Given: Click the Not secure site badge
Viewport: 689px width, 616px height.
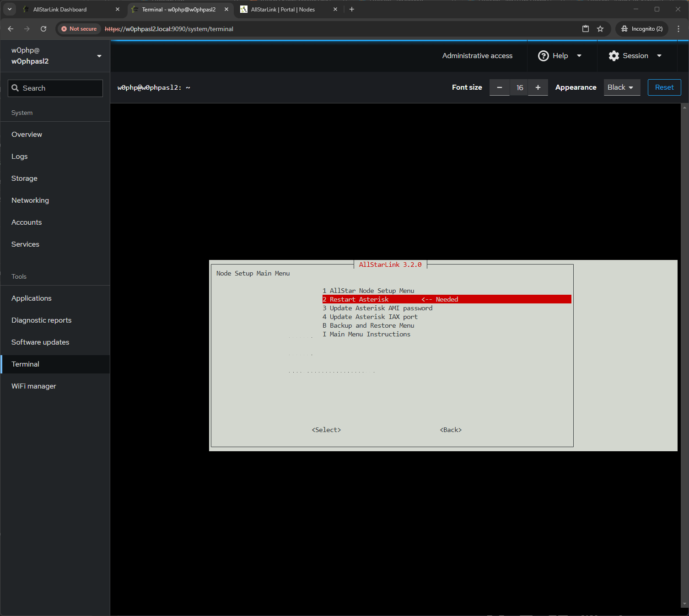Looking at the screenshot, I should pyautogui.click(x=79, y=29).
